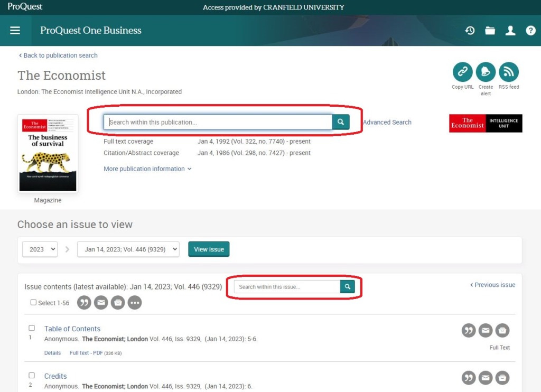Click The Economist magazine cover thumbnail
This screenshot has height=392, width=541.
(x=48, y=154)
